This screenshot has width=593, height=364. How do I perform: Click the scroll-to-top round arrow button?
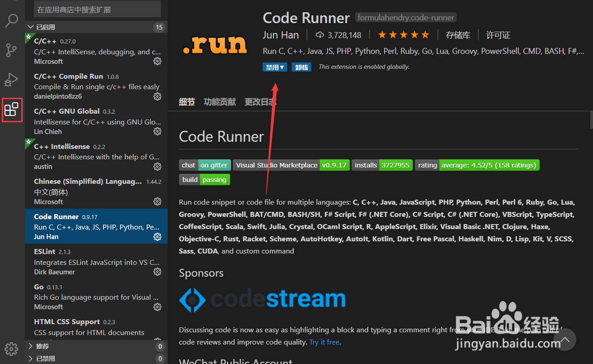coord(564,340)
